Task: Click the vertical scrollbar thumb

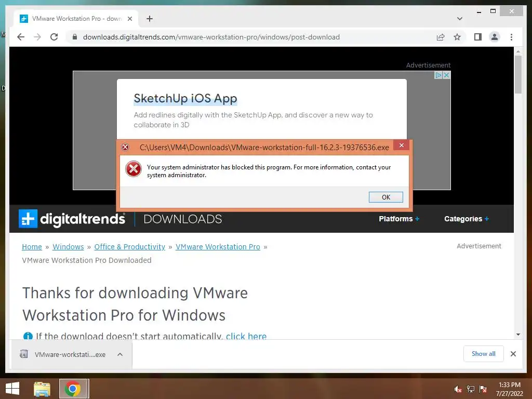Action: pos(518,74)
